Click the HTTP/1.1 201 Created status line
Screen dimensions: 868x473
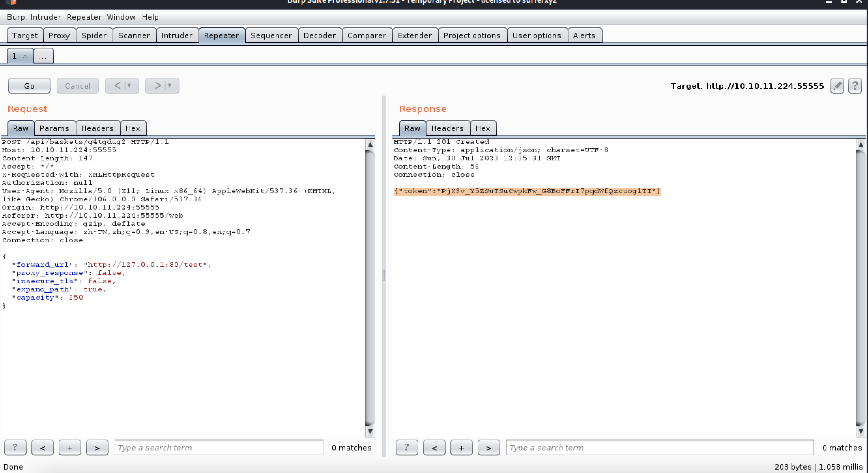pyautogui.click(x=442, y=142)
